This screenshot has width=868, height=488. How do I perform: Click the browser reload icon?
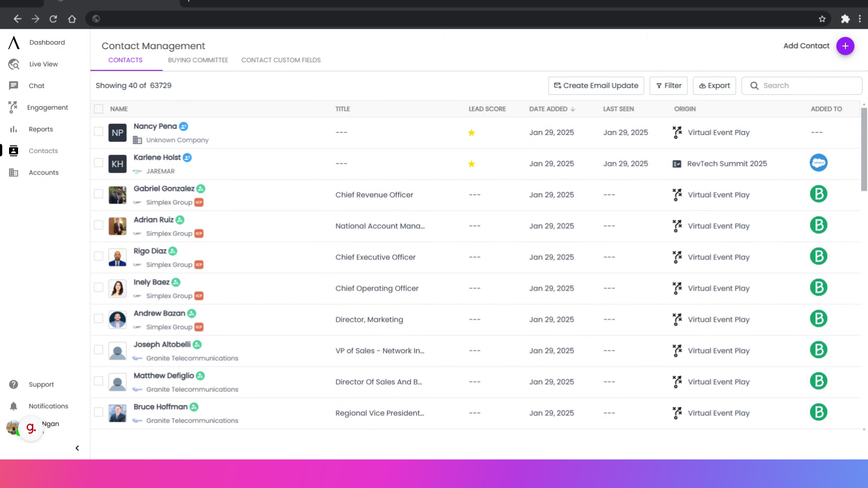(53, 19)
